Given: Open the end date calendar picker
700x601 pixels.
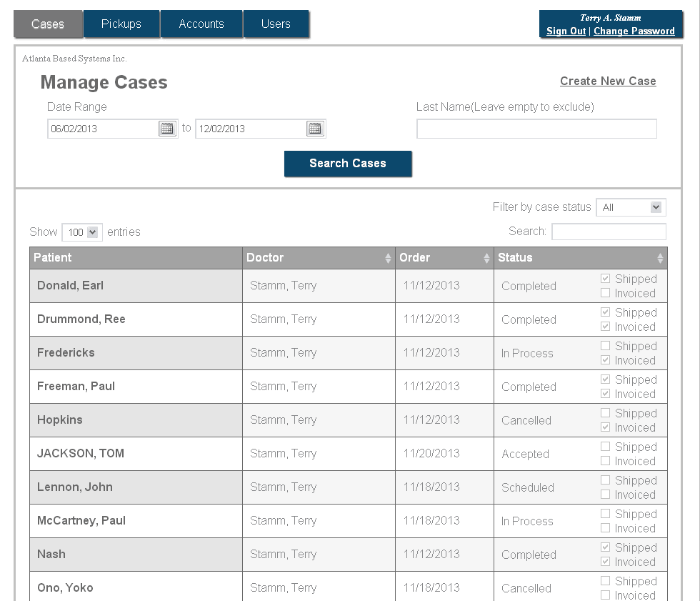Looking at the screenshot, I should (315, 129).
